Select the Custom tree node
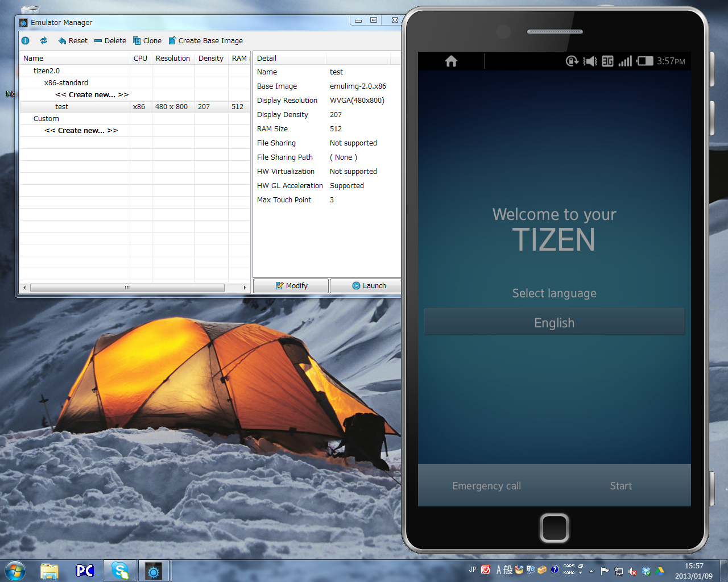The width and height of the screenshot is (728, 582). tap(46, 118)
